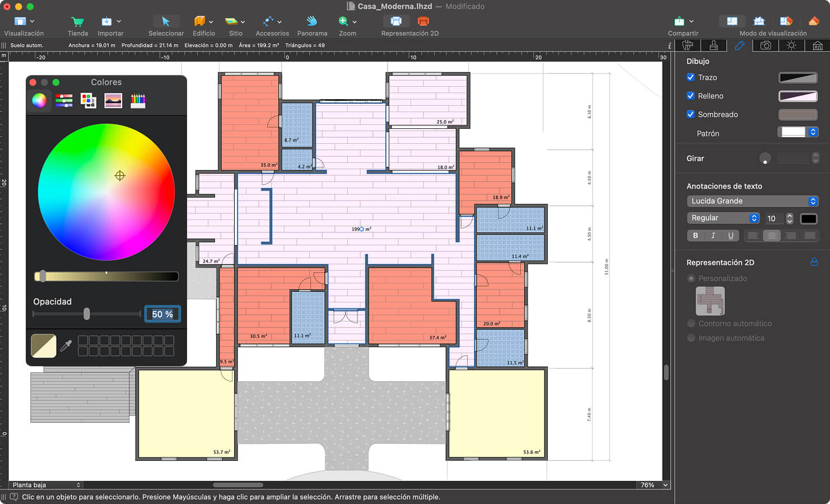Switch to 2D elevation view mode
830x504 pixels.
(759, 21)
